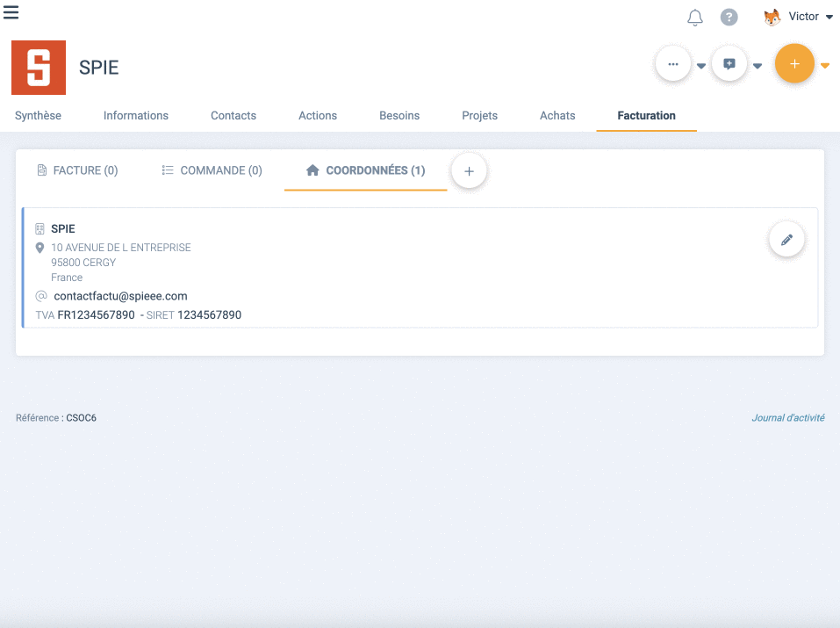Expand the orange arrow beside the plus button
840x628 pixels.
click(825, 66)
